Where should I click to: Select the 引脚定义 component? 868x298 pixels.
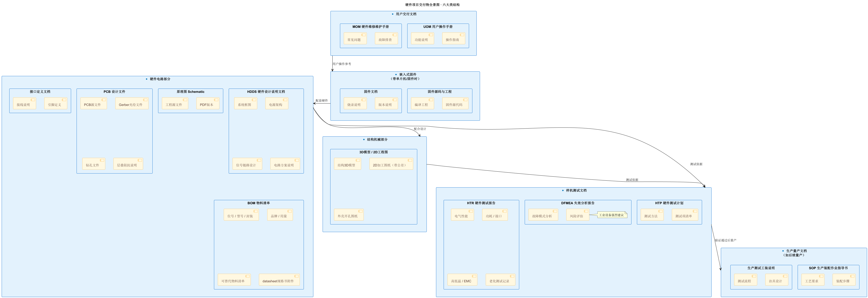56,103
